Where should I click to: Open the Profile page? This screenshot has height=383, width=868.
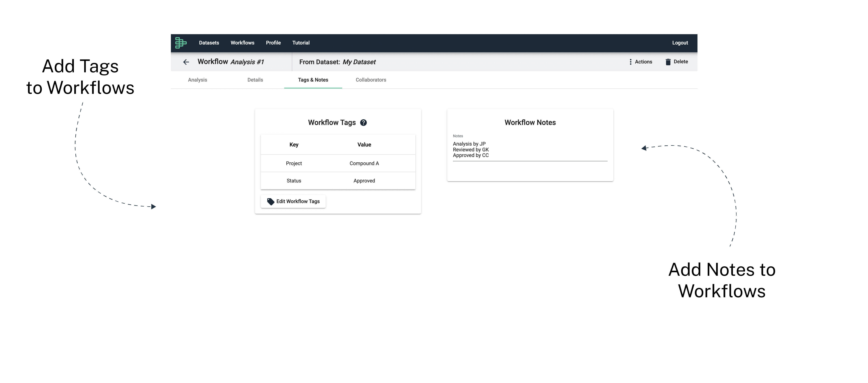[x=273, y=43]
